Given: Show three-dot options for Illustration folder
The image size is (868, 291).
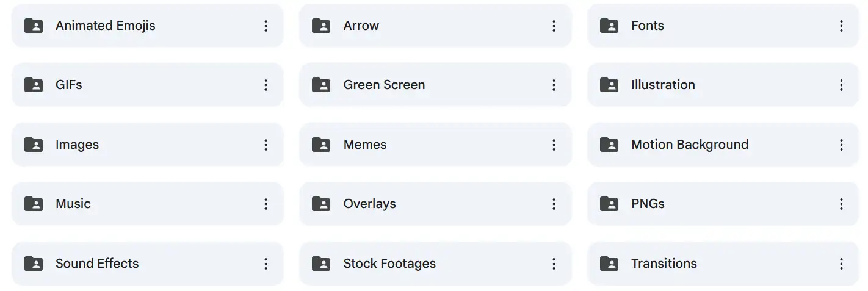Looking at the screenshot, I should point(841,85).
